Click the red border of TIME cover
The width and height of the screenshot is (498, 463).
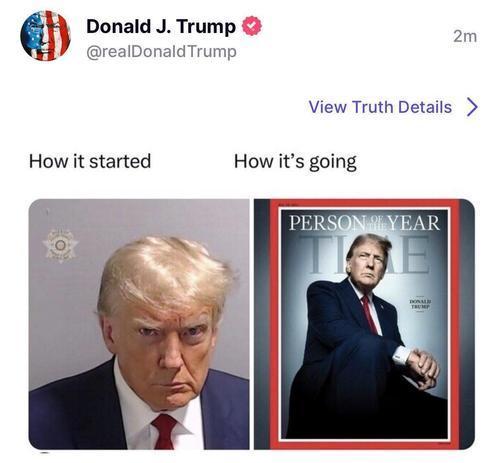pyautogui.click(x=274, y=324)
